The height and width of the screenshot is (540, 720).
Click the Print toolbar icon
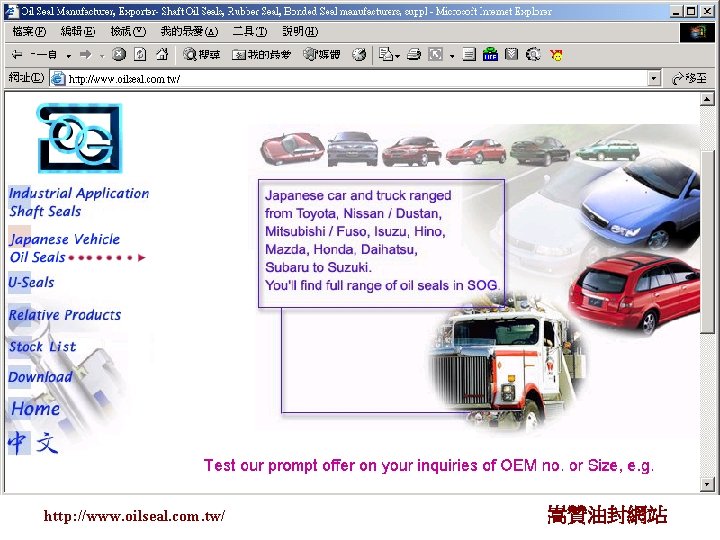414,55
